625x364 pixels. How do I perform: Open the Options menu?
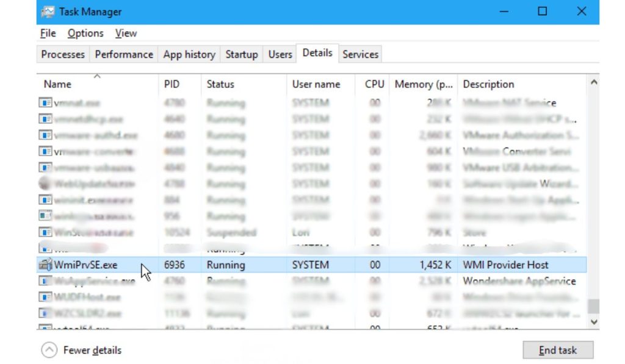(x=85, y=34)
